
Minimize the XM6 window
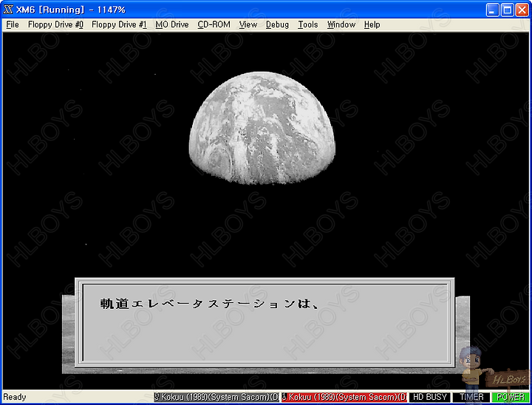492,10
